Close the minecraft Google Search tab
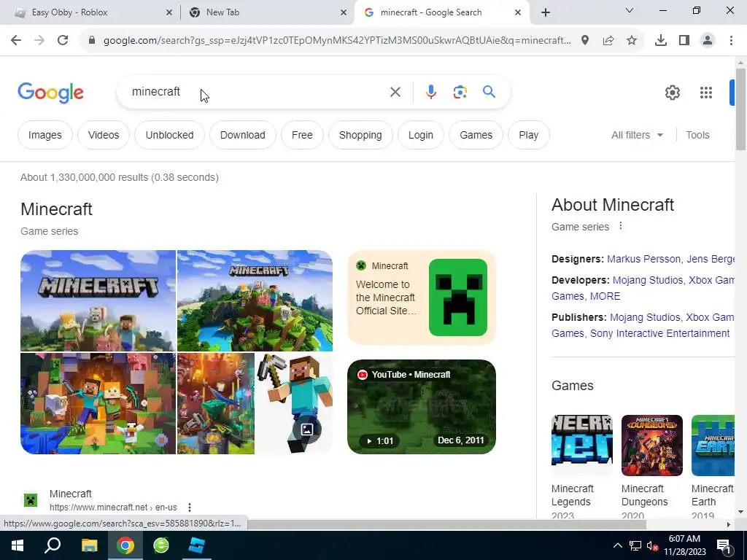747x560 pixels. [518, 13]
